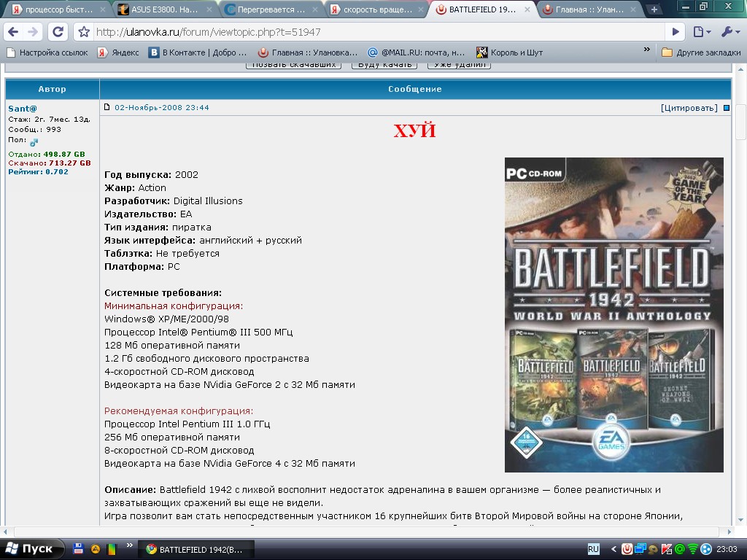Switch to the 'скорость враще…' tab

click(x=377, y=9)
